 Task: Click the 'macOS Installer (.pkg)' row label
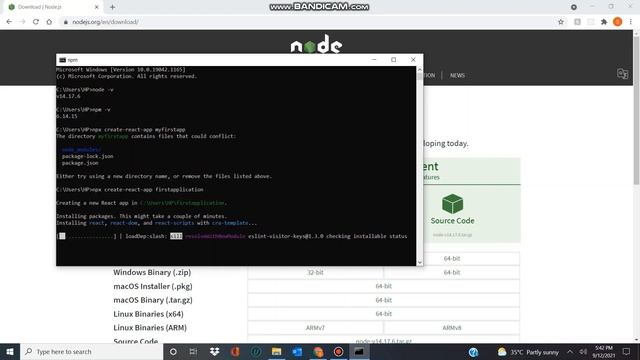pos(153,286)
